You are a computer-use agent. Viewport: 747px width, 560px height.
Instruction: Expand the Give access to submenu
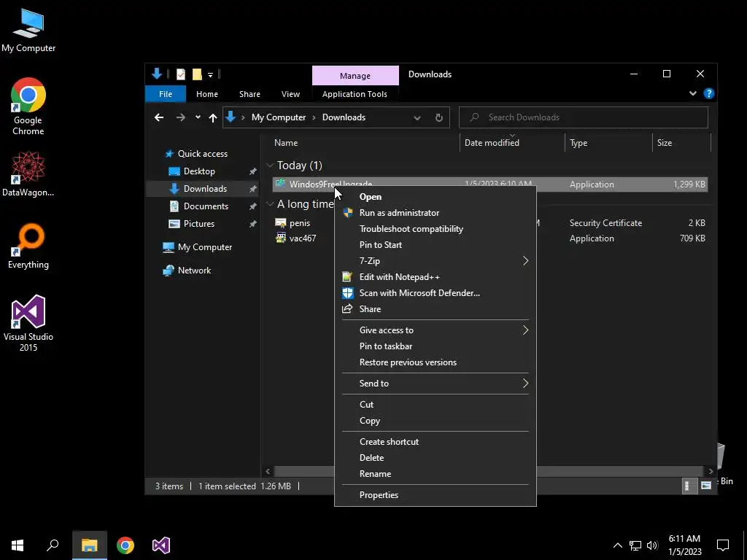[436, 330]
